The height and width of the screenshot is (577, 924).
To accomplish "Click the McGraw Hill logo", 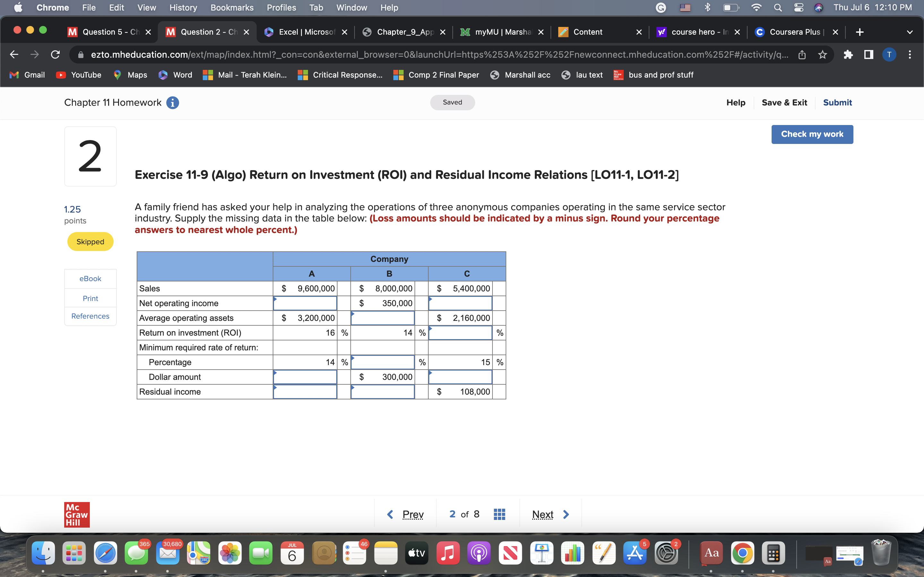I will coord(76,514).
